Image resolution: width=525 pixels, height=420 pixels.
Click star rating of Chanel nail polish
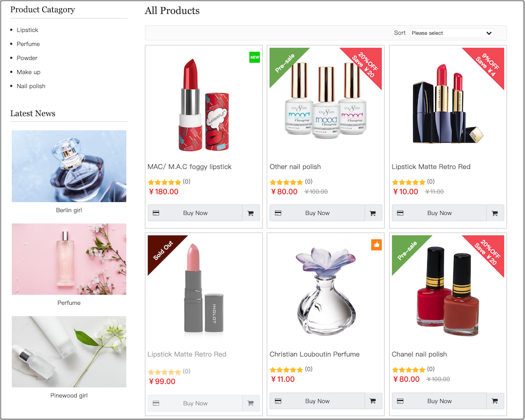(408, 370)
